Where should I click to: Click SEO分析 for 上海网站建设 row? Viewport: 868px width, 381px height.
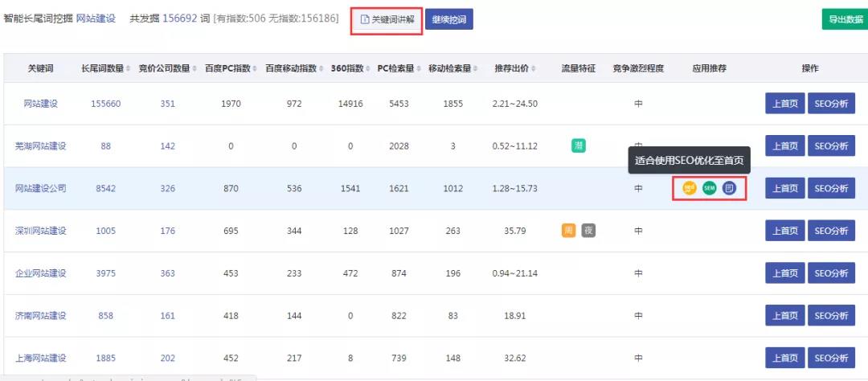pos(831,358)
